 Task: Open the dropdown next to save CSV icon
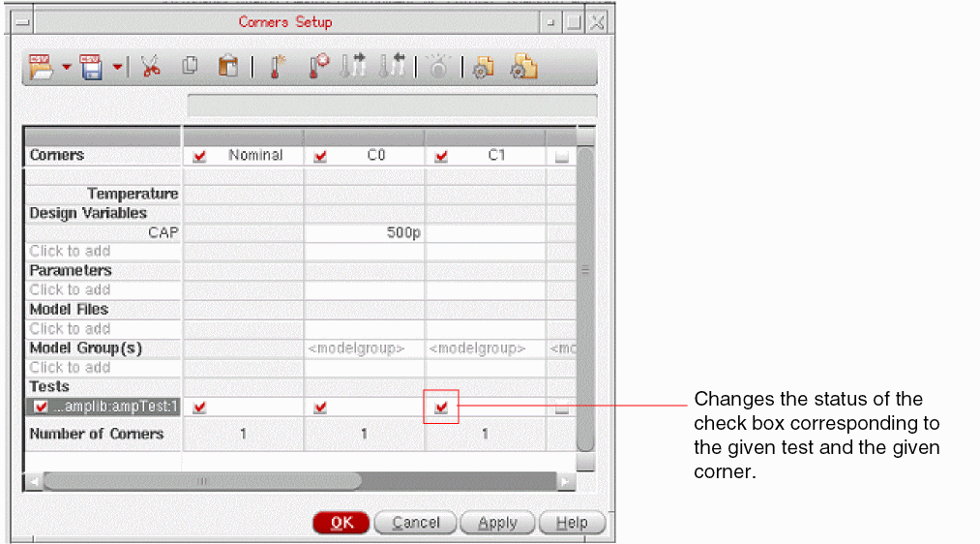[117, 67]
